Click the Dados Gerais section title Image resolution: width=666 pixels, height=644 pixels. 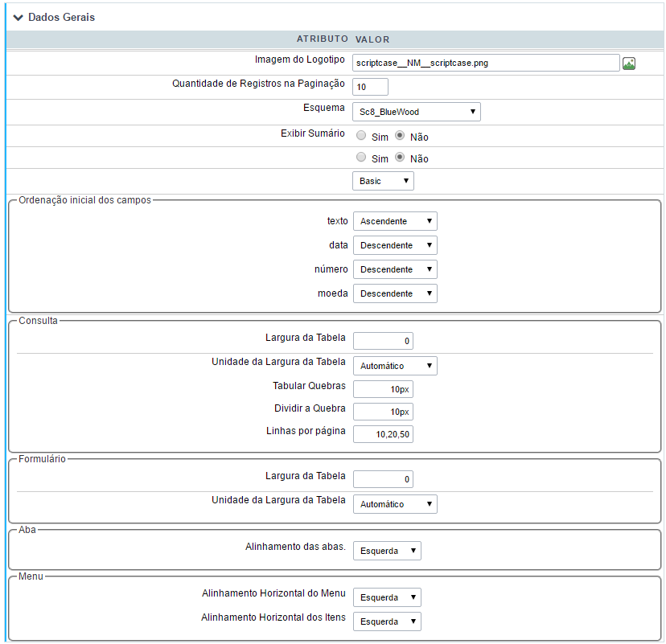pyautogui.click(x=62, y=18)
